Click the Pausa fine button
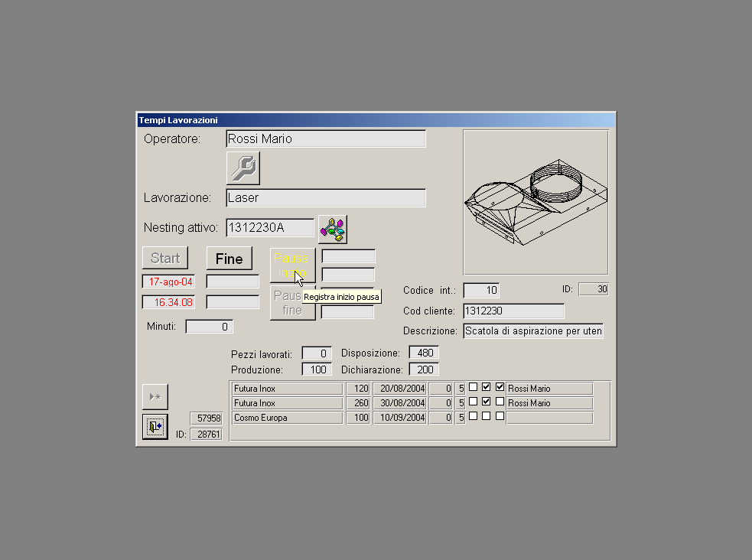The height and width of the screenshot is (560, 752). pos(292,303)
